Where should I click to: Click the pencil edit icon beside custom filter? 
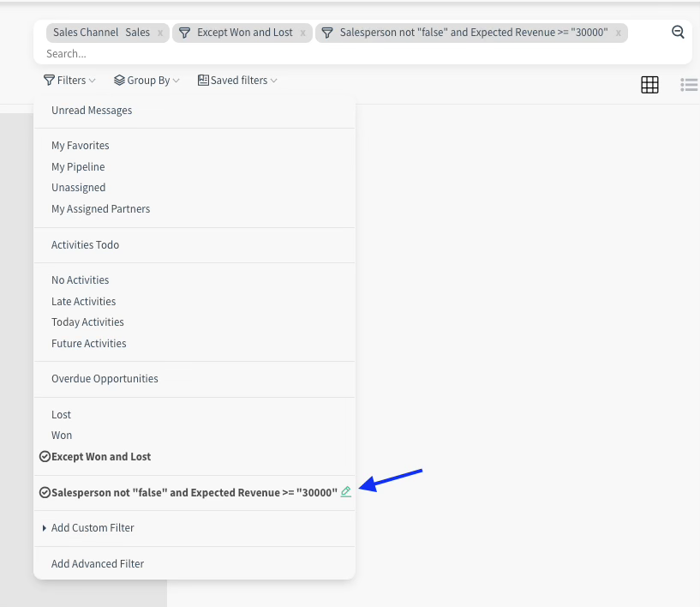click(x=346, y=492)
